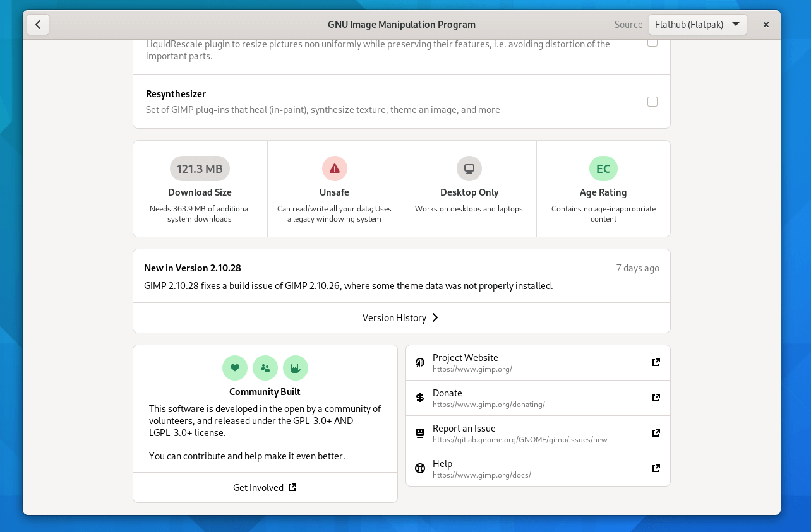
Task: Click the Unsafe warning triangle icon
Action: coord(335,168)
